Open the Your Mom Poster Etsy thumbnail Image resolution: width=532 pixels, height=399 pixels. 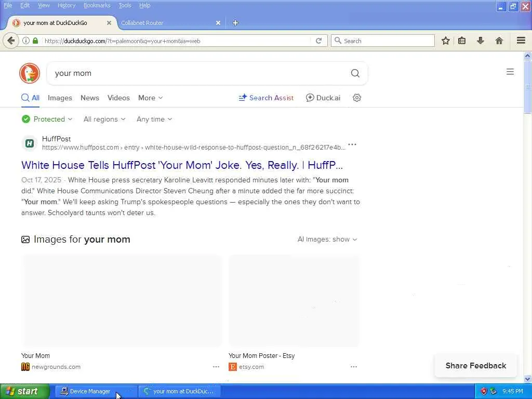click(294, 301)
